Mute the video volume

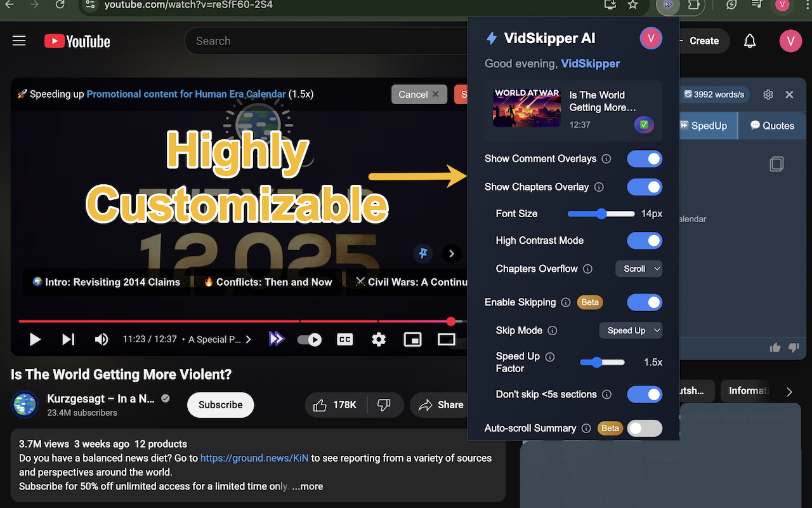pyautogui.click(x=101, y=340)
